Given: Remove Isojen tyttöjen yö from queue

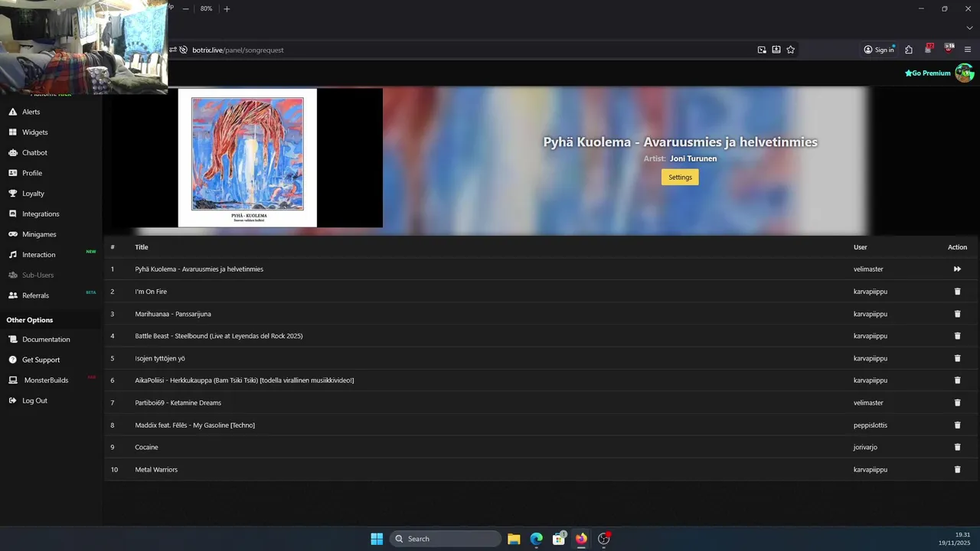Looking at the screenshot, I should 957,358.
